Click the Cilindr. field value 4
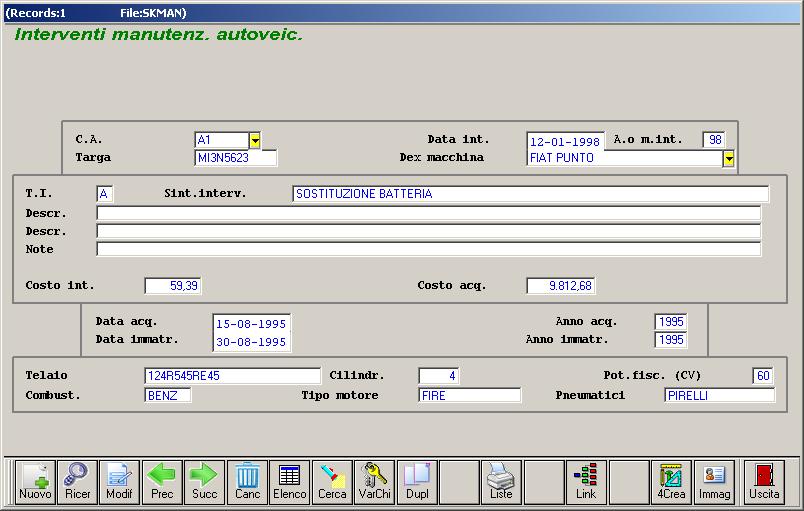Viewport: 804px width, 511px height. click(439, 375)
